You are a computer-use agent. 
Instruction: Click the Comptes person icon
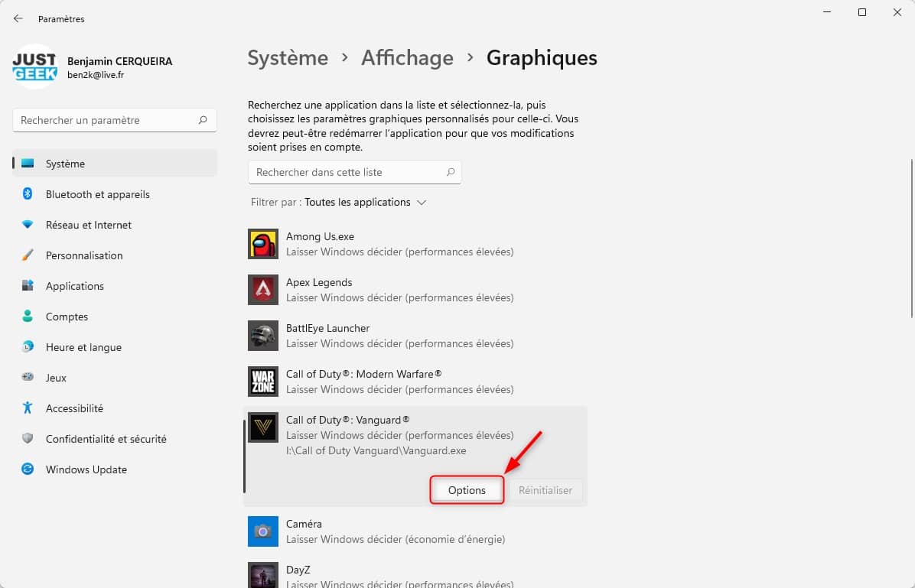point(28,316)
